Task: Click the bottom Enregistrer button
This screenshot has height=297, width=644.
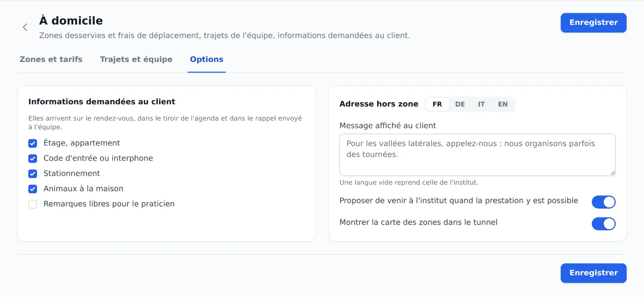Action: click(593, 273)
